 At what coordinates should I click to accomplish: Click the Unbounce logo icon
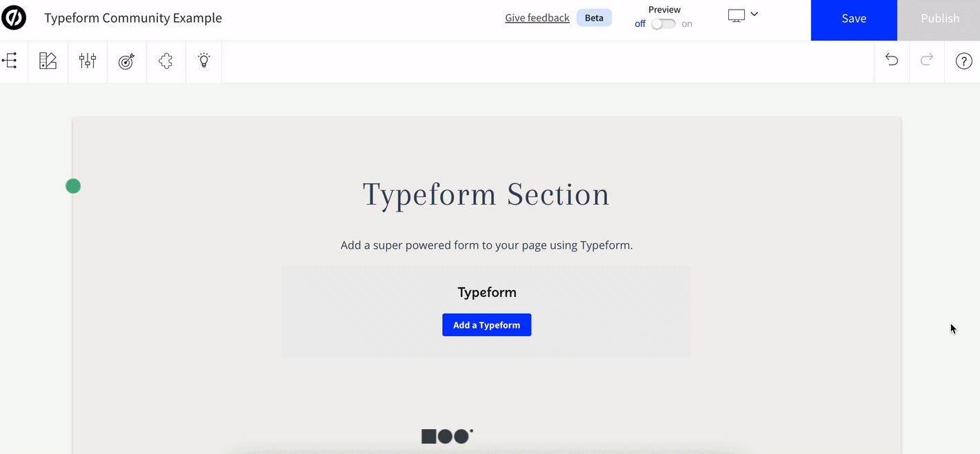(14, 18)
